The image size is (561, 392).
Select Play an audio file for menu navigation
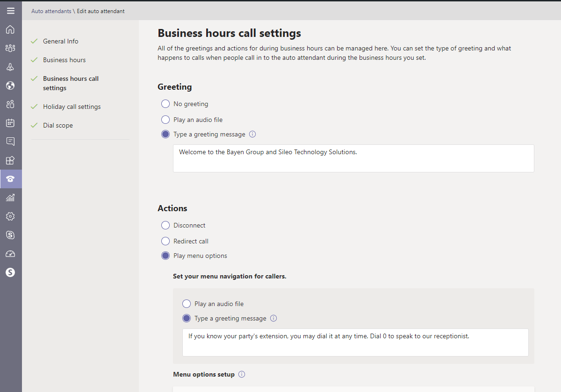pos(187,304)
